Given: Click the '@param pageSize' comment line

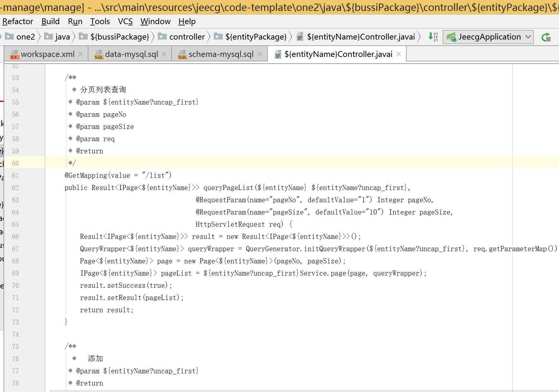Looking at the screenshot, I should point(101,127).
